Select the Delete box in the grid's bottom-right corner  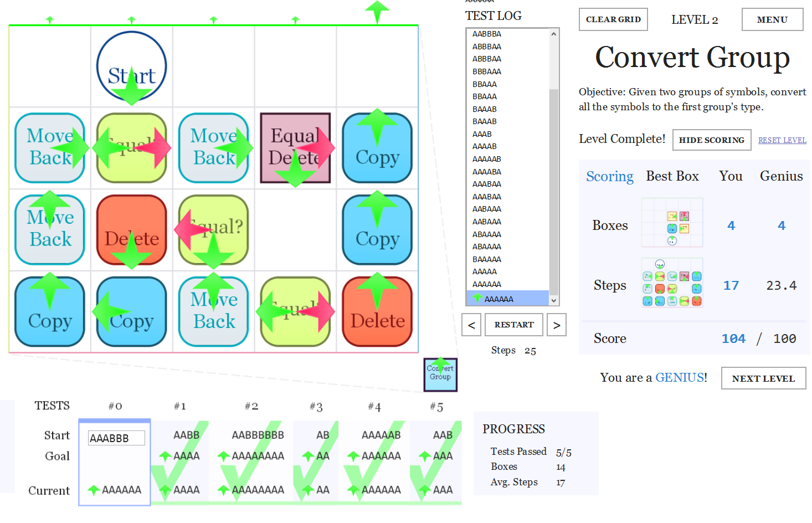(x=377, y=312)
